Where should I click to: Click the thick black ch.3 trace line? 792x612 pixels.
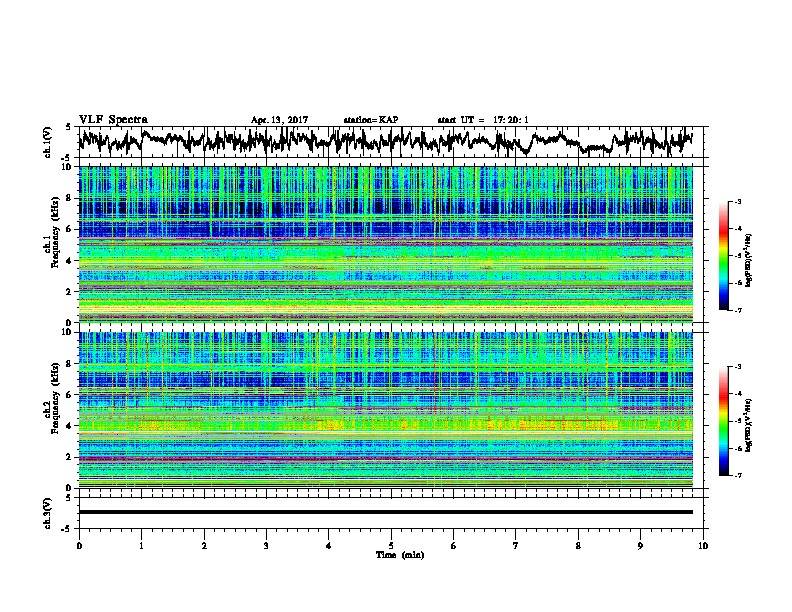click(385, 512)
